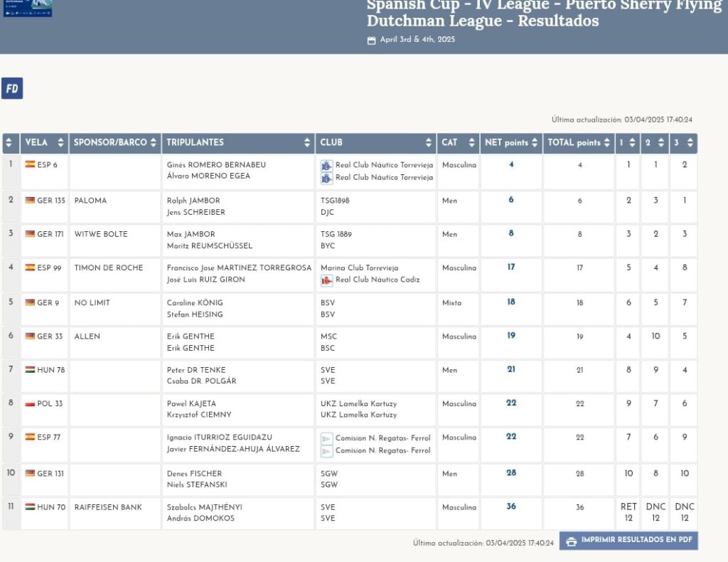Click club crest beside Álvaro MORENO's Torrevieja club
The width and height of the screenshot is (728, 562).
click(326, 178)
